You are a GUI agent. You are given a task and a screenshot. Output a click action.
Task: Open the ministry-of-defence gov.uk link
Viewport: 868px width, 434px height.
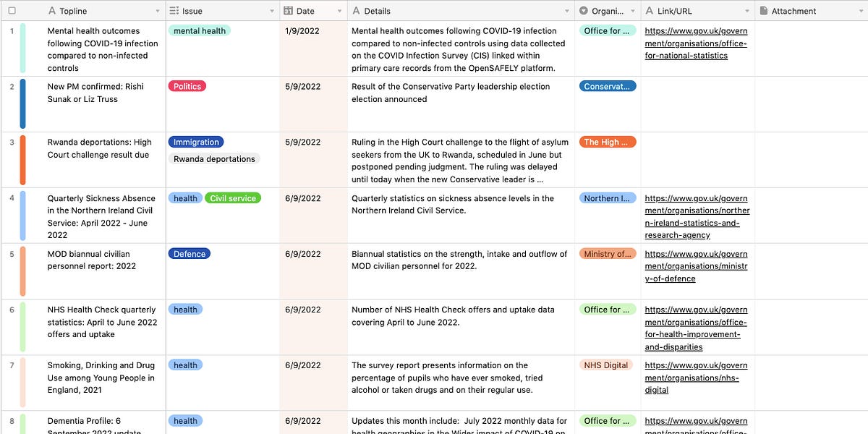pyautogui.click(x=696, y=266)
